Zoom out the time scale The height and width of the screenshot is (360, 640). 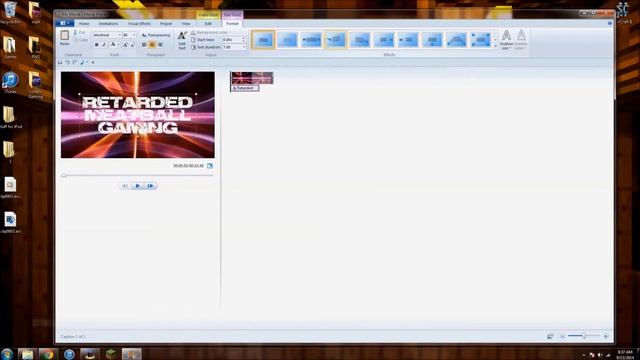562,336
